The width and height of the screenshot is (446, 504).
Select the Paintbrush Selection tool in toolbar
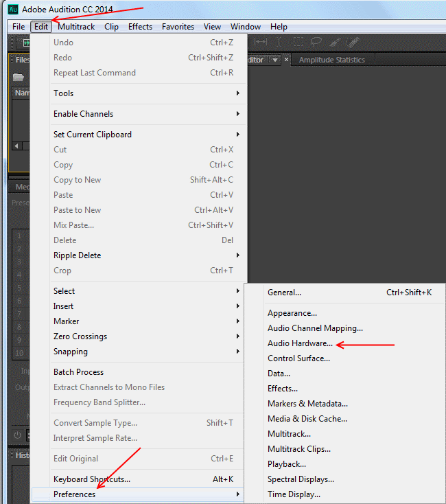pyautogui.click(x=335, y=43)
